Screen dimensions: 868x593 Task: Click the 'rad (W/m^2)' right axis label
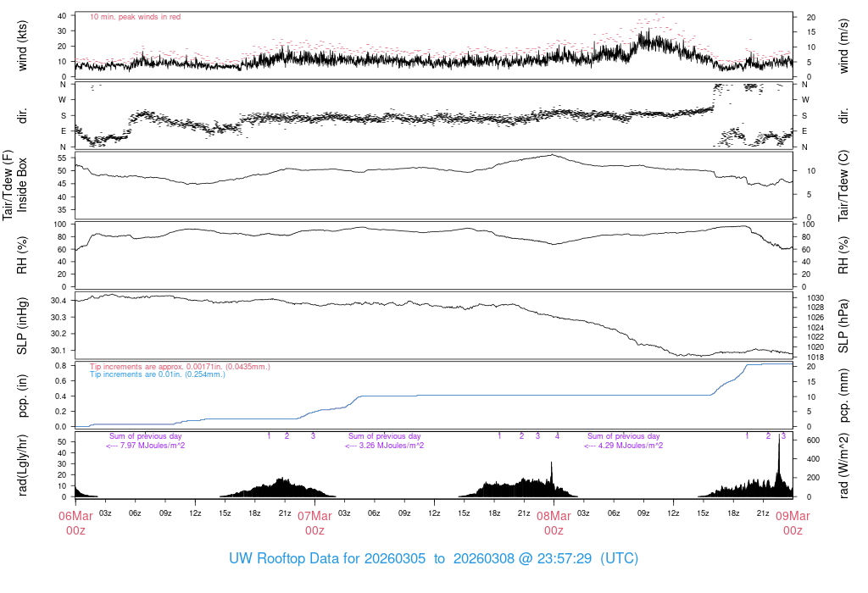(x=843, y=465)
